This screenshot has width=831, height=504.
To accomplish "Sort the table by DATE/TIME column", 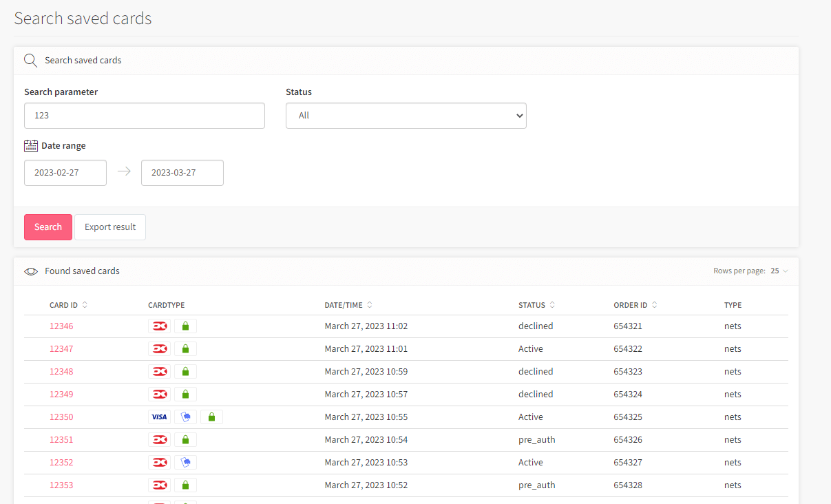I will pyautogui.click(x=369, y=304).
